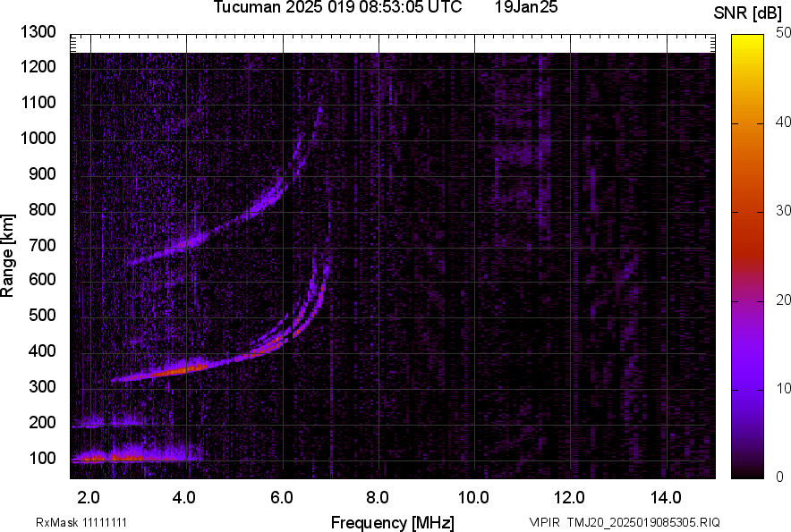Click the colorbar tick label '0'

pos(779,477)
